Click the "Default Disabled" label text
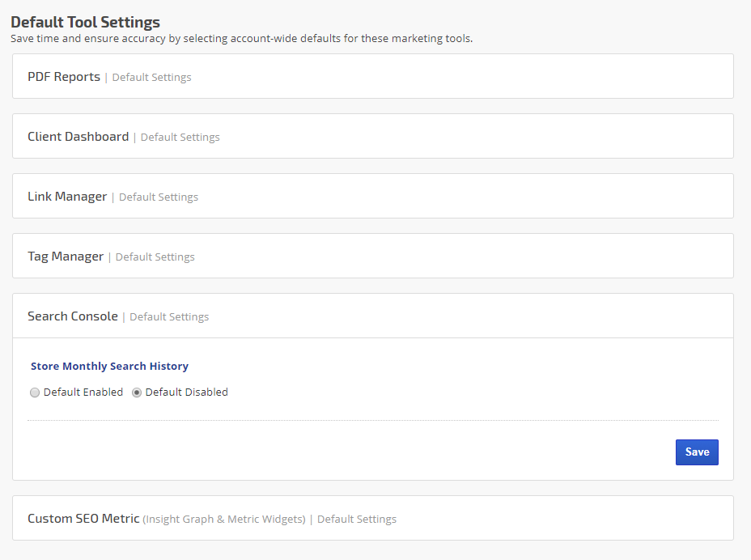 click(186, 392)
